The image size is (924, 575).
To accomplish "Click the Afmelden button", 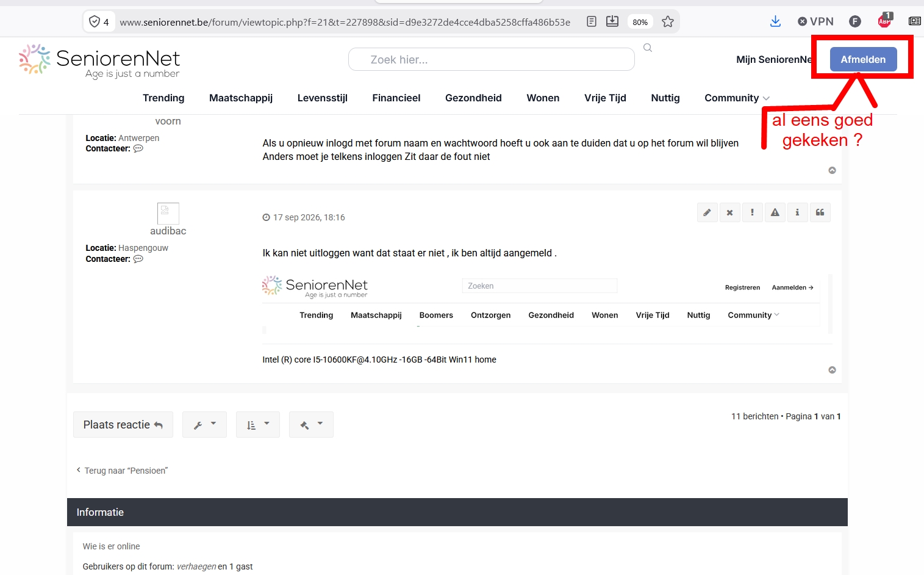I will coord(863,59).
